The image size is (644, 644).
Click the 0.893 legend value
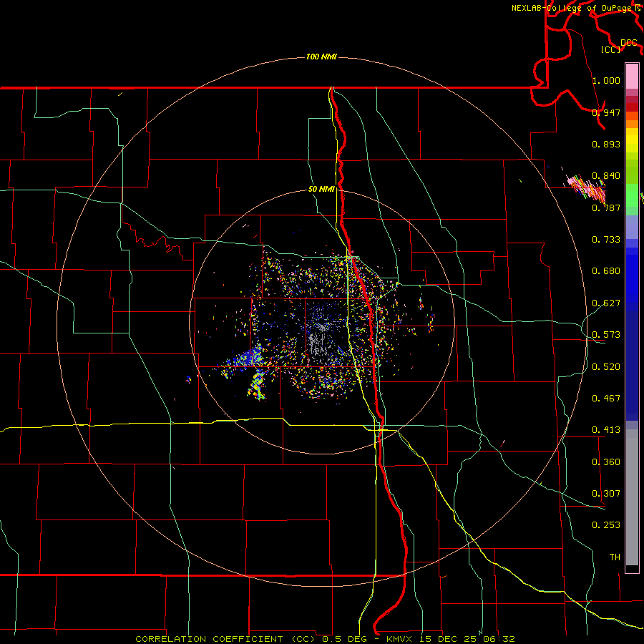[x=606, y=144]
